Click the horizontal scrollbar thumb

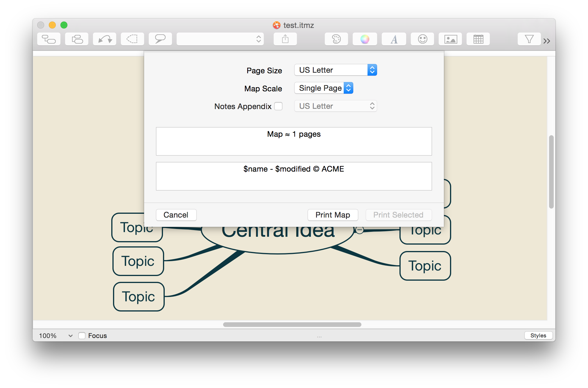tap(292, 325)
